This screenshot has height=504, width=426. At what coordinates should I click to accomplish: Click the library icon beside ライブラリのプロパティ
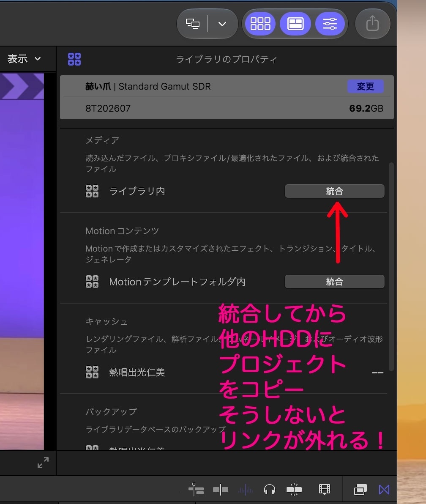pos(74,59)
